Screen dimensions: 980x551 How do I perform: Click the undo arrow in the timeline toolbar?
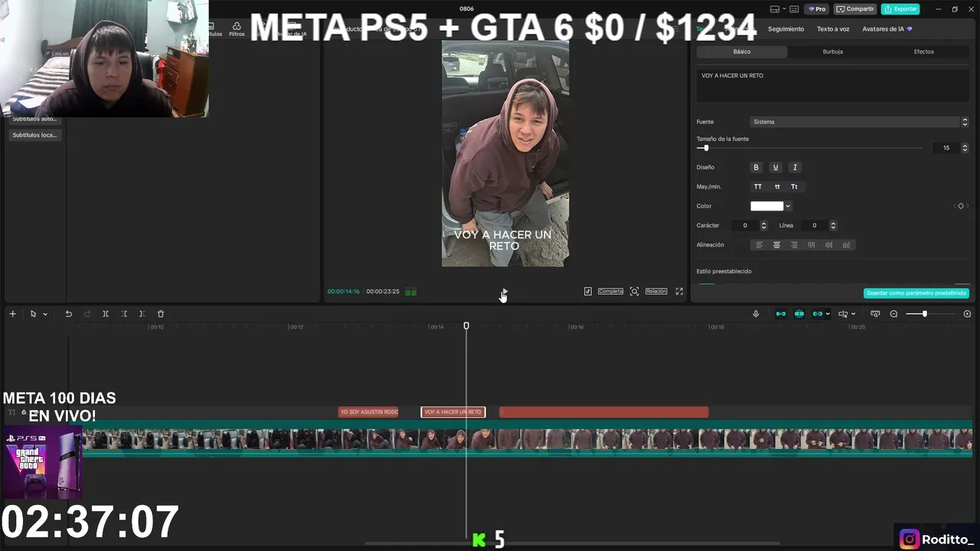point(68,314)
